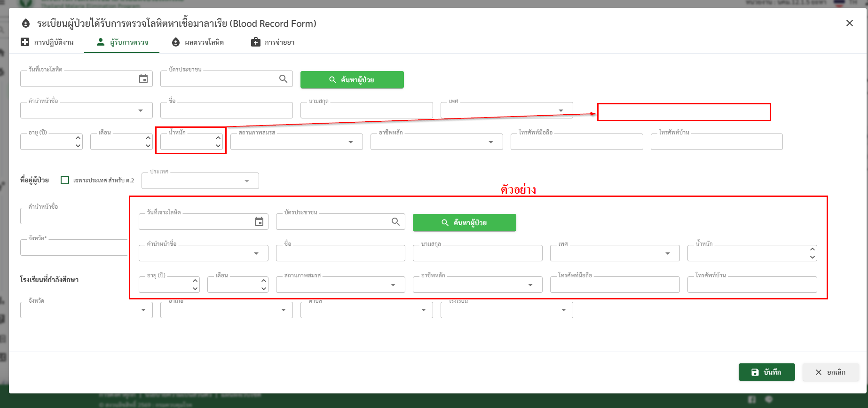Click the empty red-outlined box at arrow tip

[684, 112]
